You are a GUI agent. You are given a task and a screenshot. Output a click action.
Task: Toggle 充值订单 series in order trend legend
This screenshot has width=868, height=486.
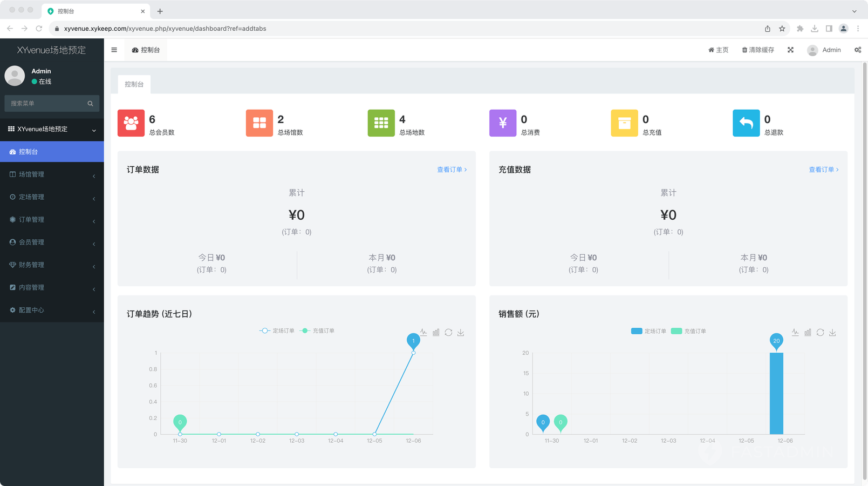coord(317,330)
